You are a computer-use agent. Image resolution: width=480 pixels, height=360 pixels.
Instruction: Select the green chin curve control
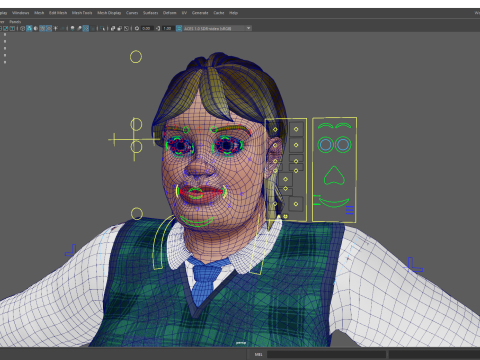pyautogui.click(x=197, y=221)
